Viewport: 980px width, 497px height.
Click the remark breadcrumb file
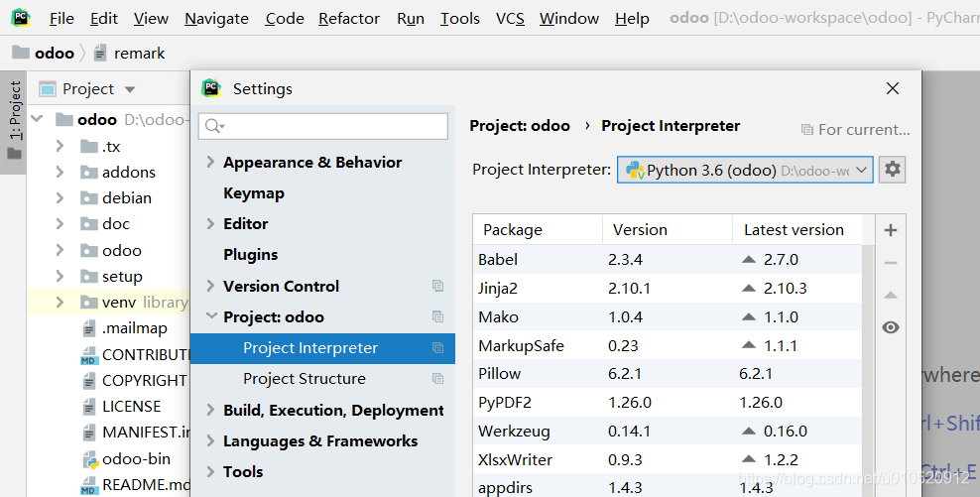[129, 54]
